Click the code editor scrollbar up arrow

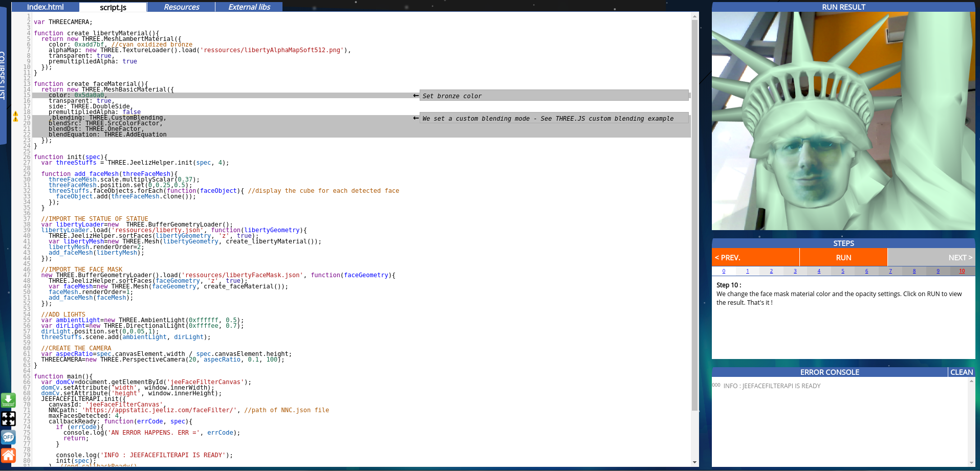pos(694,16)
